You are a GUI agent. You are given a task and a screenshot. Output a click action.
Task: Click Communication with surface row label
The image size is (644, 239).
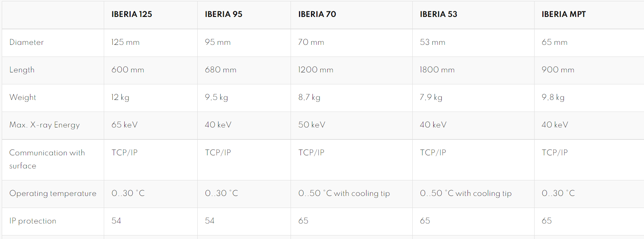click(47, 159)
